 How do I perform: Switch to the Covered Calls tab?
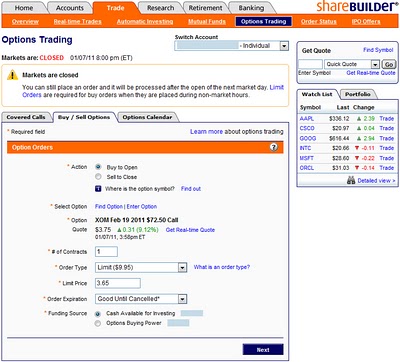pyautogui.click(x=26, y=117)
